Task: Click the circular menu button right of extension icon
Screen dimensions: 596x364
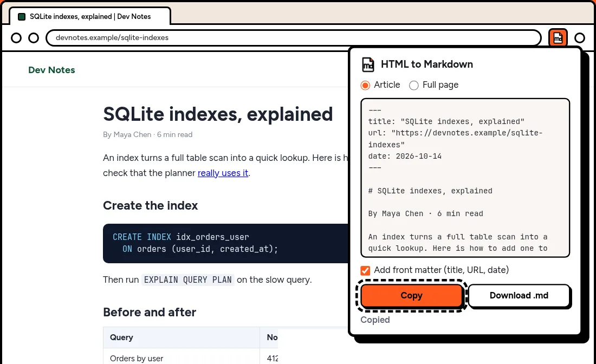Action: [580, 37]
